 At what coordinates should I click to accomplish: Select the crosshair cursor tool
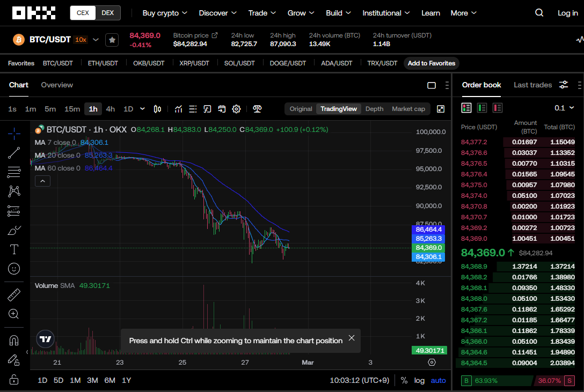(14, 133)
